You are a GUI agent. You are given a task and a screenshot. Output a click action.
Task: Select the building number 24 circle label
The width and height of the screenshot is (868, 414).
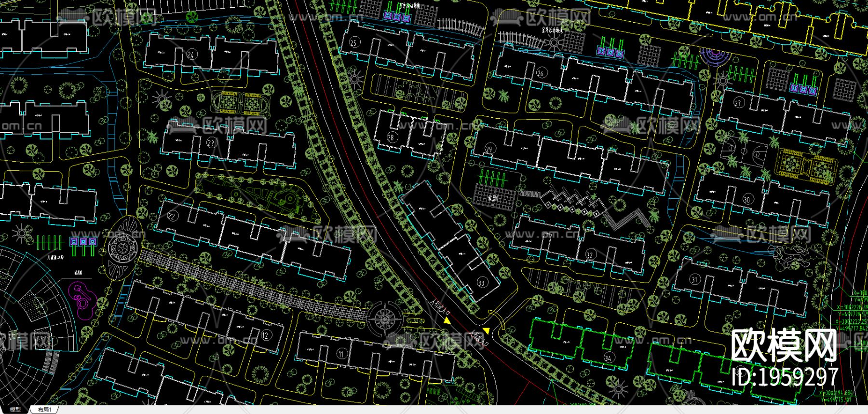coord(191,55)
